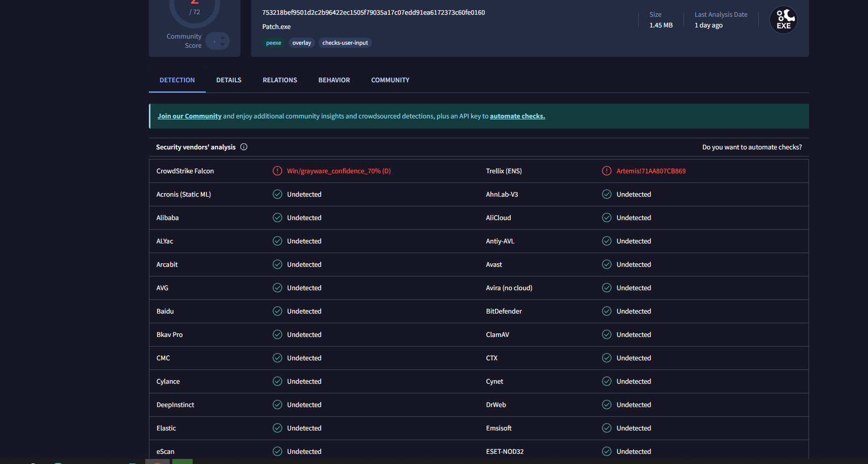The width and height of the screenshot is (868, 464).
Task: Click Undetected result for BitDefender
Action: pos(634,311)
